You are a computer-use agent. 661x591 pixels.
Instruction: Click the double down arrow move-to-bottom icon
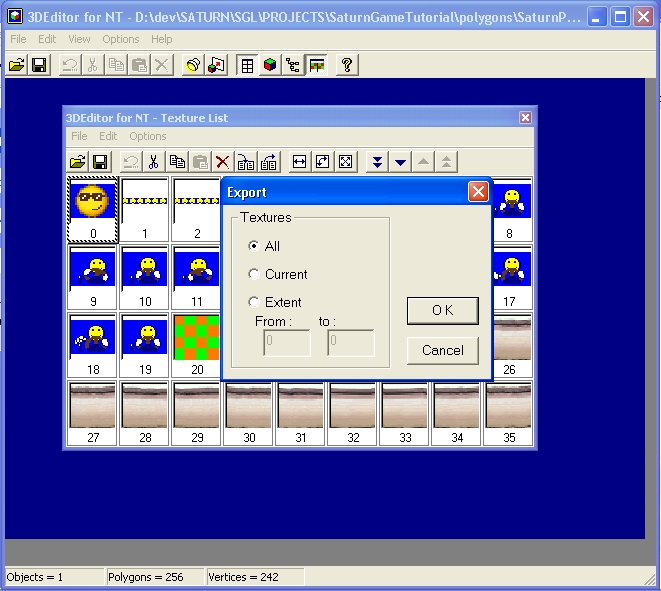[x=377, y=162]
